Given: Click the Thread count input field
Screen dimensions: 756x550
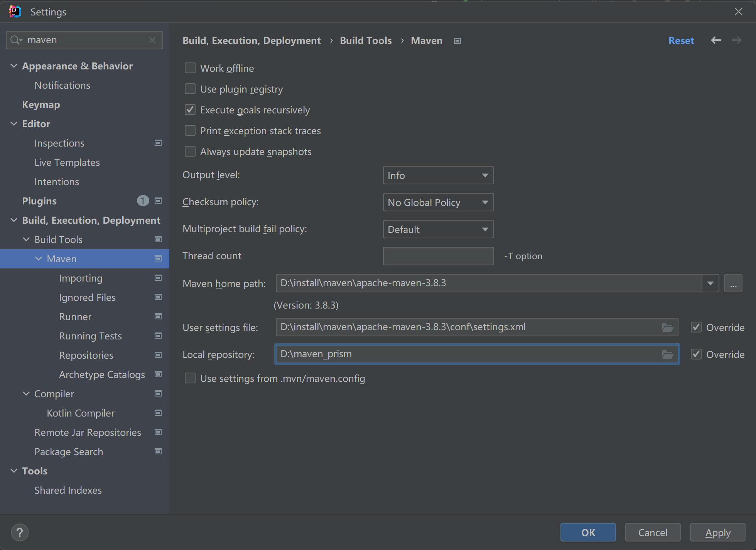Looking at the screenshot, I should tap(438, 256).
